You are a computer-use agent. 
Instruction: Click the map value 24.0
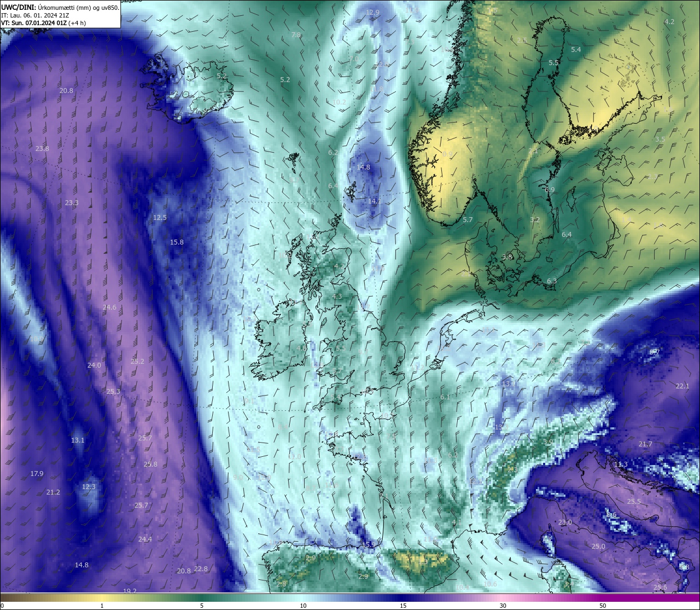pyautogui.click(x=94, y=365)
